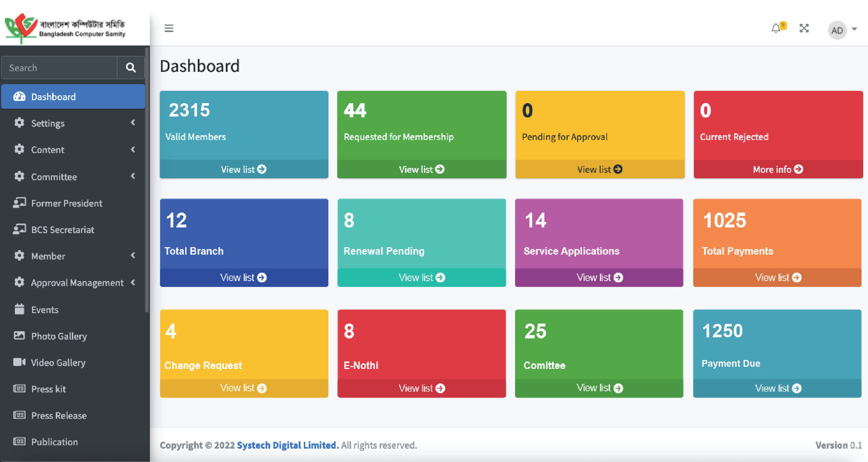Click More info on Current Rejected
Viewport: 868px width, 462px height.
coord(778,169)
